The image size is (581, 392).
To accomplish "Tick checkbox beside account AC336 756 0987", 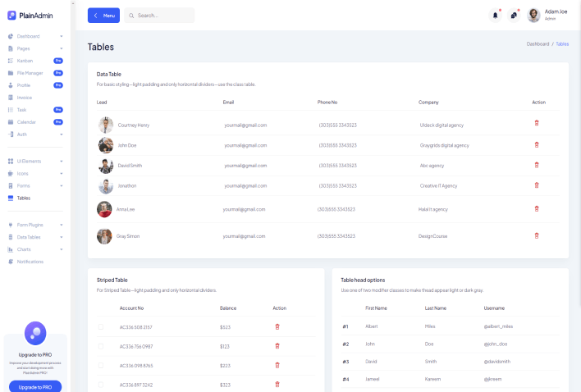I will [x=102, y=346].
